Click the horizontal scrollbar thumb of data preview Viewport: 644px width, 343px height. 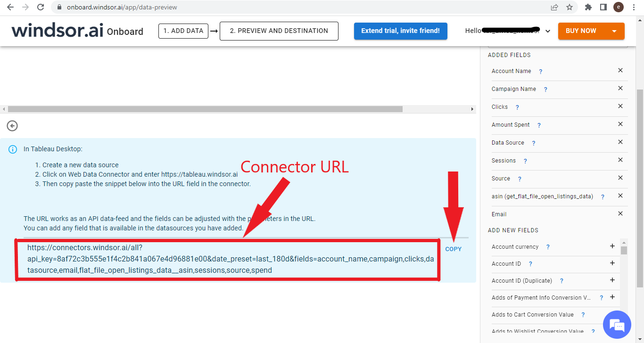205,109
